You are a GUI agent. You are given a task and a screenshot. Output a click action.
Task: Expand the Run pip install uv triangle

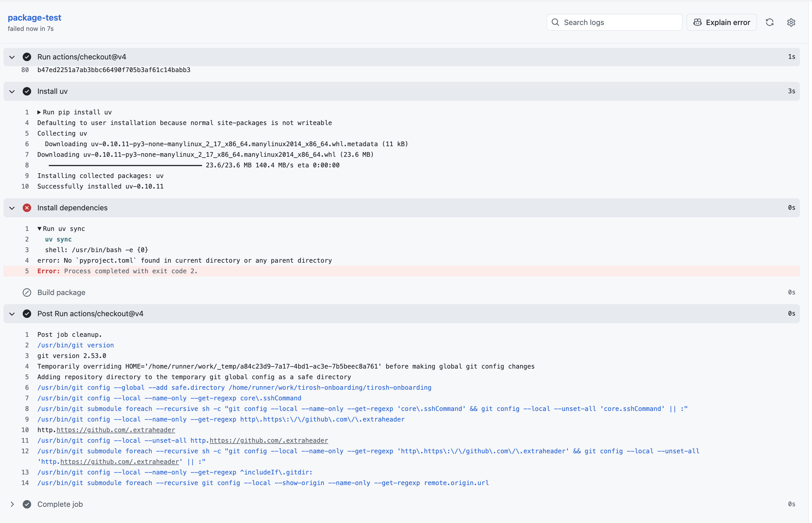tap(39, 112)
